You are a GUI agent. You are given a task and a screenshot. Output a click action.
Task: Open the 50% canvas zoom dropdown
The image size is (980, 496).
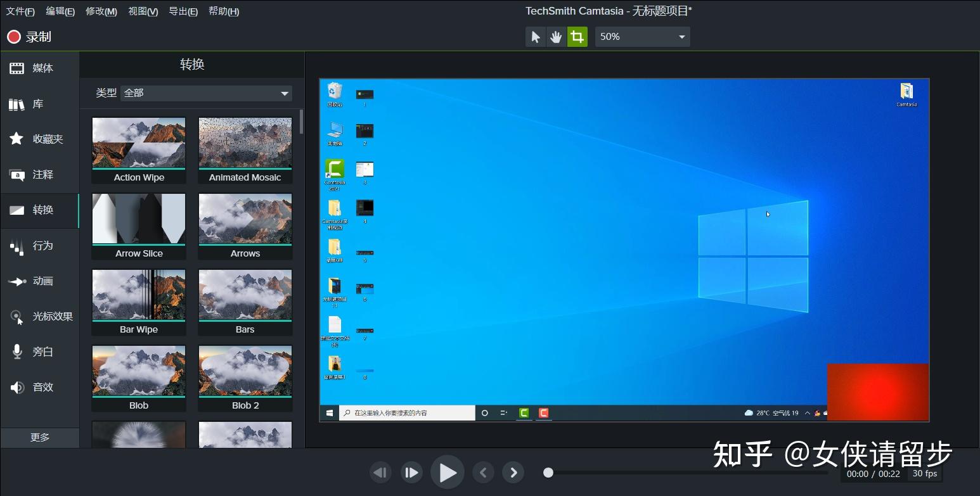[x=642, y=37]
